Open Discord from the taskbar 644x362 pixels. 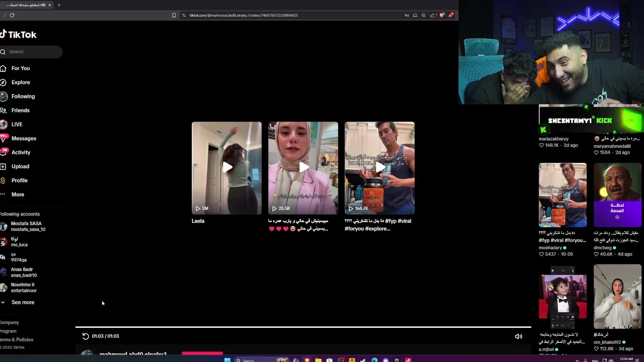click(x=386, y=360)
